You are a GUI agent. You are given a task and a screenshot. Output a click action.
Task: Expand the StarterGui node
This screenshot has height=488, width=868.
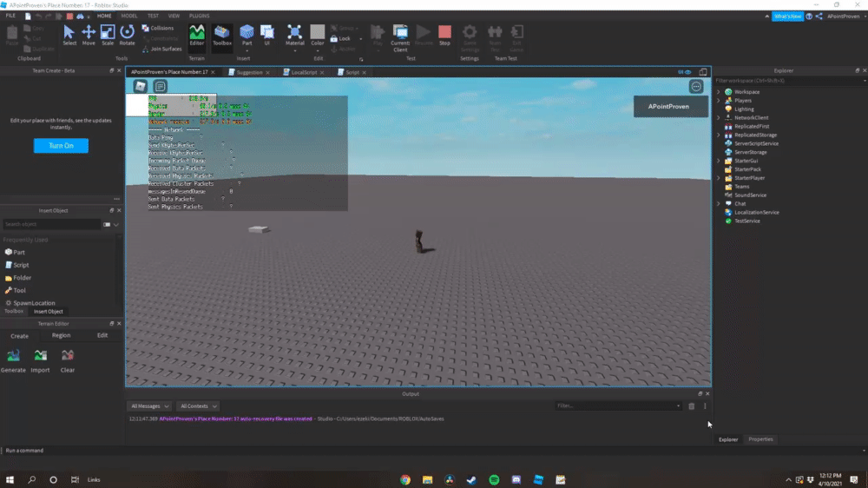(719, 161)
